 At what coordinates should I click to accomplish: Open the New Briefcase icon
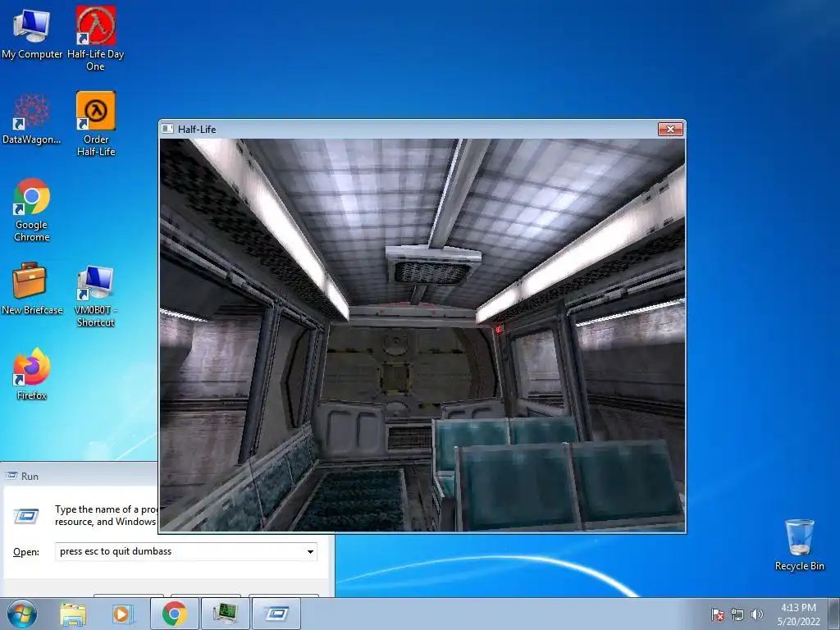[32, 288]
